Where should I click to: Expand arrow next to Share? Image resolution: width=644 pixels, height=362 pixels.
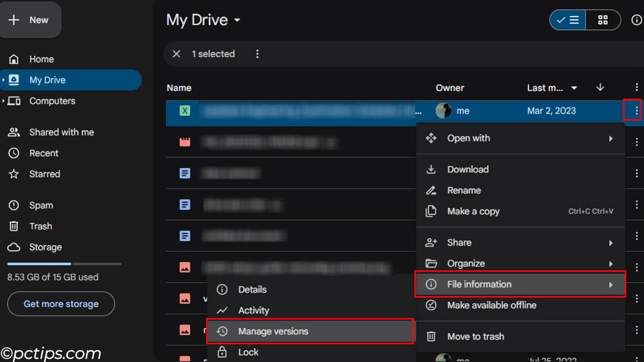click(611, 243)
